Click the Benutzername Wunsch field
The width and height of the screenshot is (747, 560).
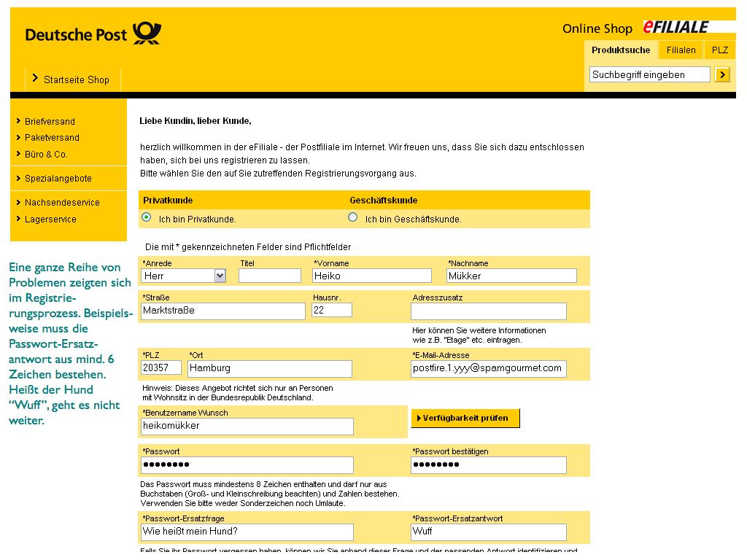[247, 426]
